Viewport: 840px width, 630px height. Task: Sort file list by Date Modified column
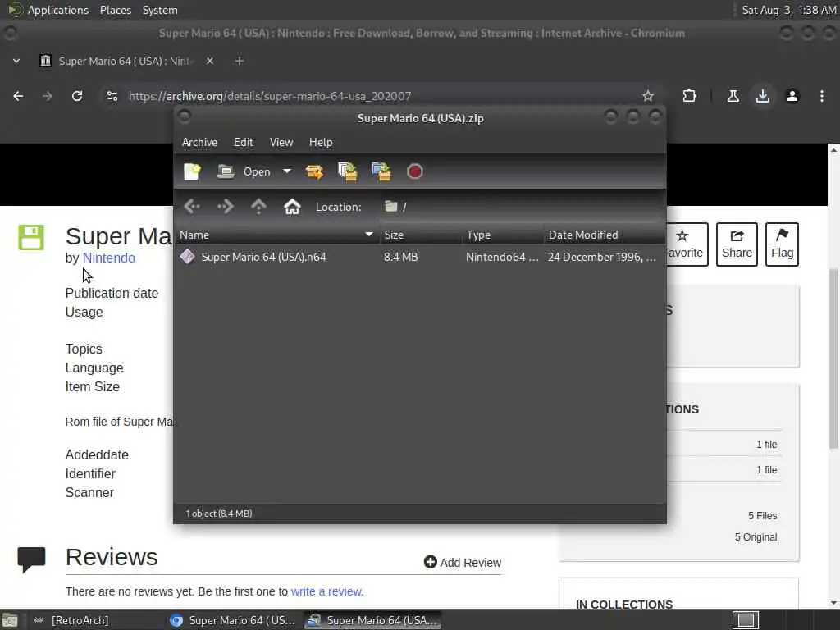coord(605,235)
